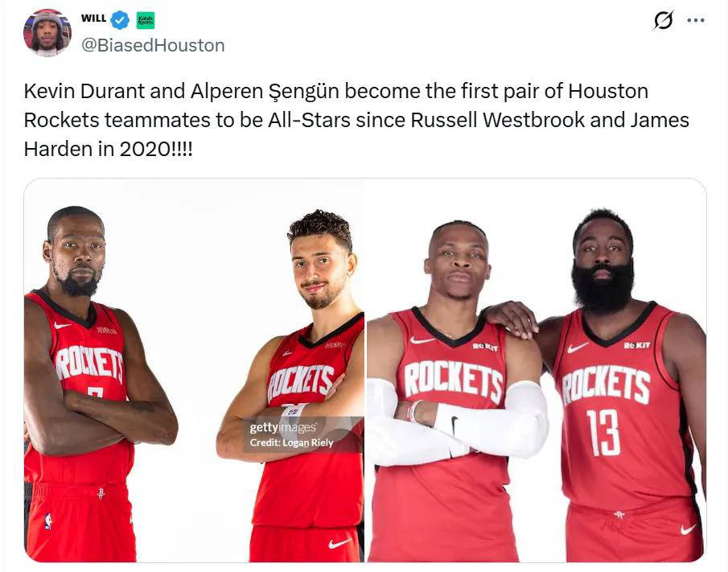
Task: Click the ROCKETS wordmark on Westbrook's jersey
Action: coord(453,381)
